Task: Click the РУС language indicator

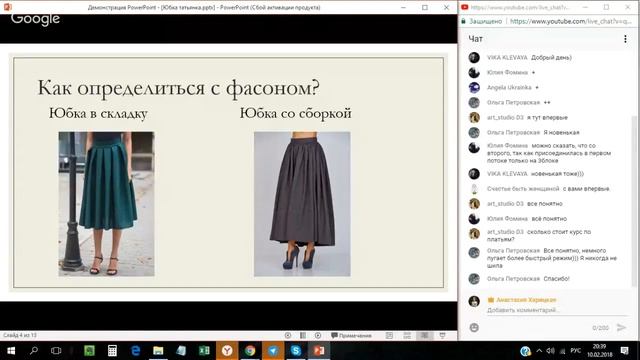Action: 576,351
